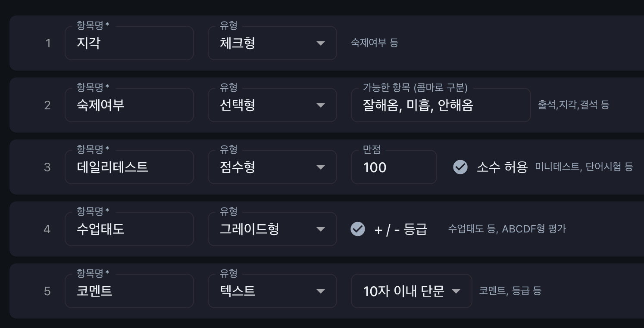Click the arrow icon beside 텍스트
644x328 pixels.
(x=320, y=291)
